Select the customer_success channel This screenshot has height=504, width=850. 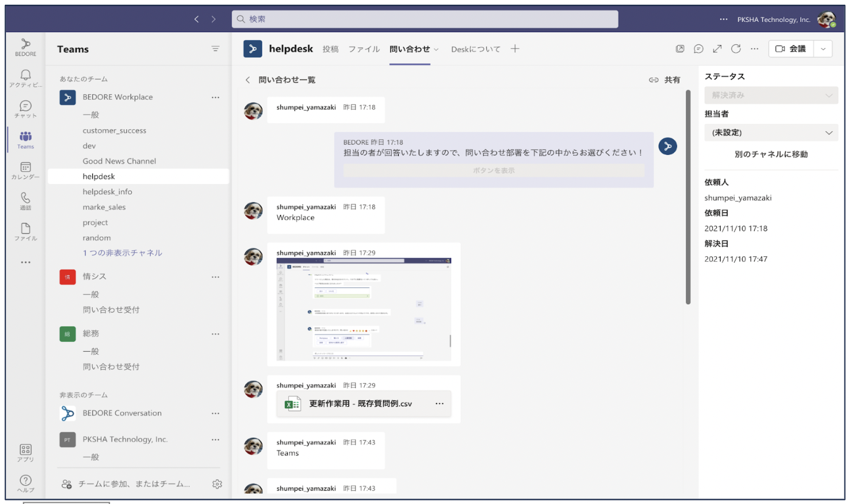point(138,131)
